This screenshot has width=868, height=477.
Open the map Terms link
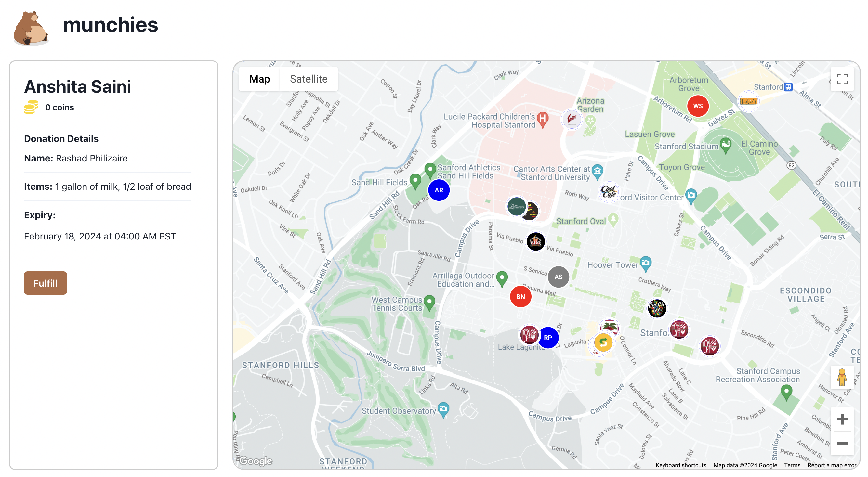pyautogui.click(x=792, y=465)
